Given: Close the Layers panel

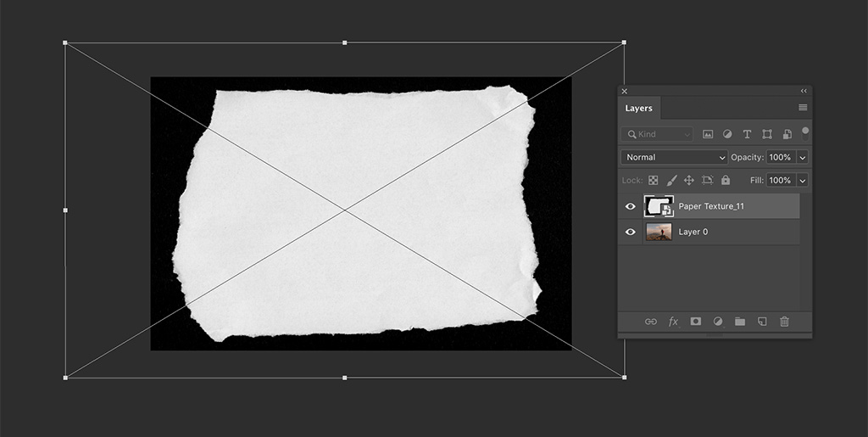Looking at the screenshot, I should pos(625,91).
